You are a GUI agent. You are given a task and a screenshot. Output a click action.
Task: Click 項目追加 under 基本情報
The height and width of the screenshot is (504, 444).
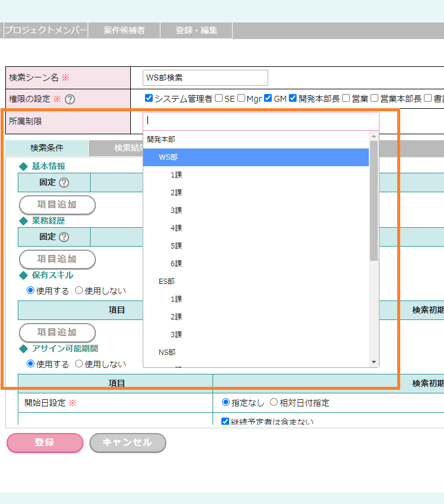tap(57, 205)
